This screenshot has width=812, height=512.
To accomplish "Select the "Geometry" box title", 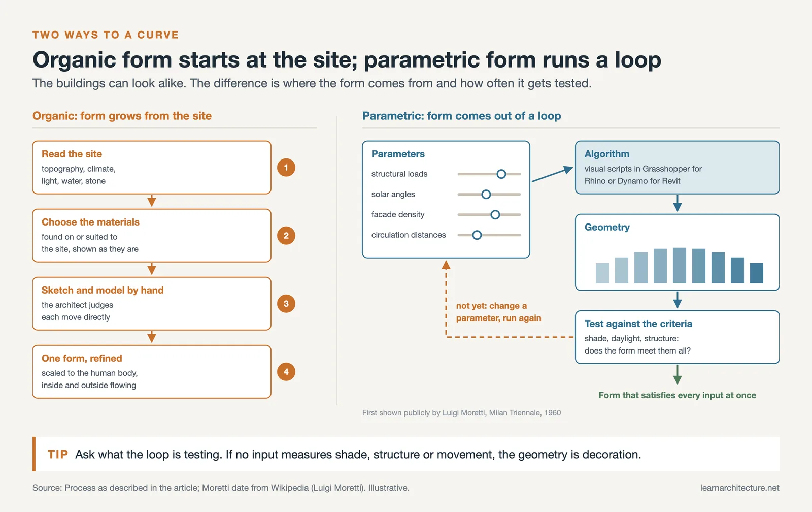I will (x=607, y=227).
